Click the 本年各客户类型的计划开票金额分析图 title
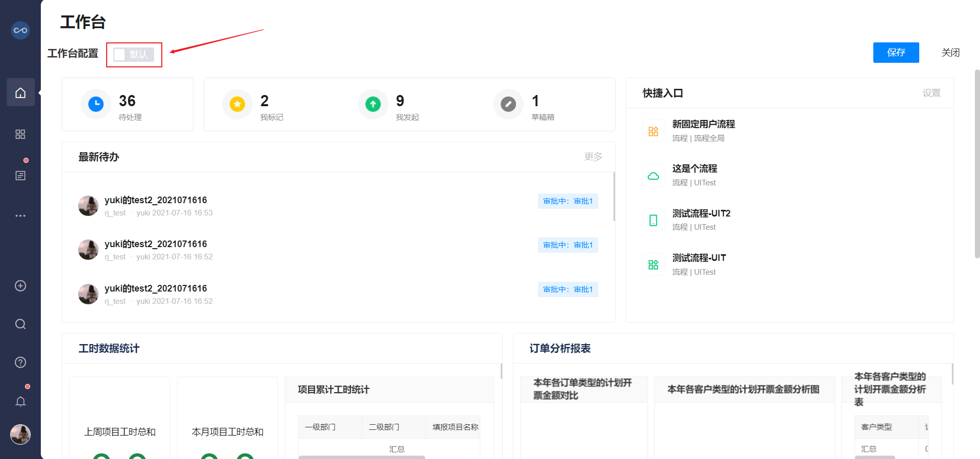This screenshot has width=980, height=459. click(743, 390)
